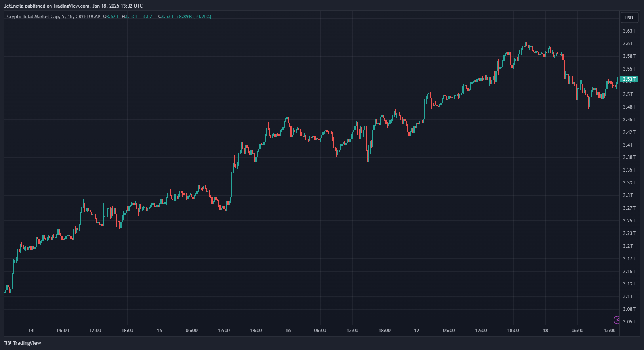644x350 pixels.
Task: Click the 3.05T label on the price scale
Action: pos(629,321)
